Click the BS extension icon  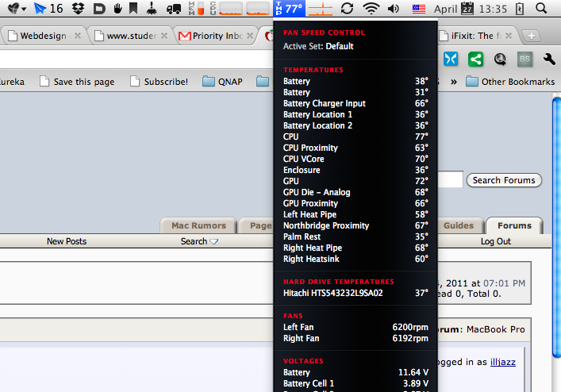pos(524,59)
